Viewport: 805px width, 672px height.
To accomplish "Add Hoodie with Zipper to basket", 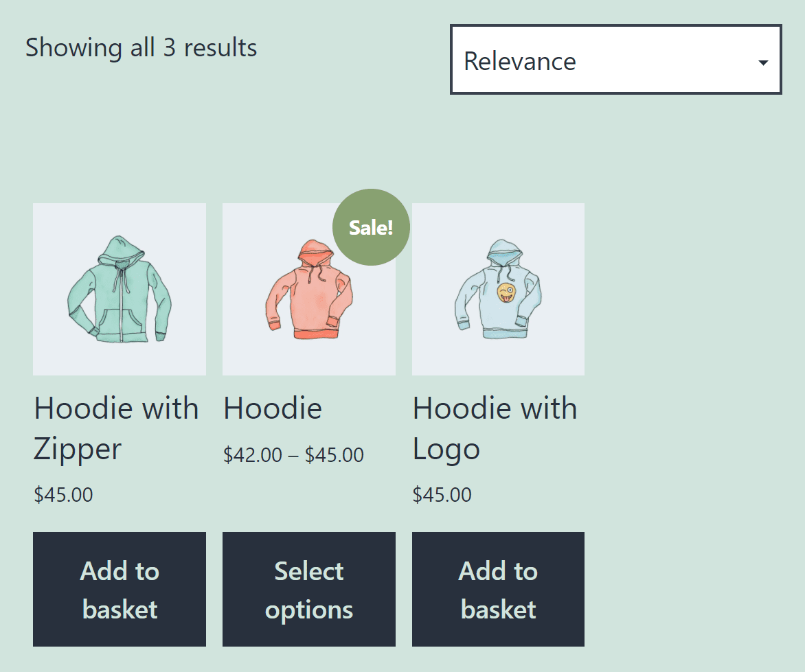I will tap(120, 589).
